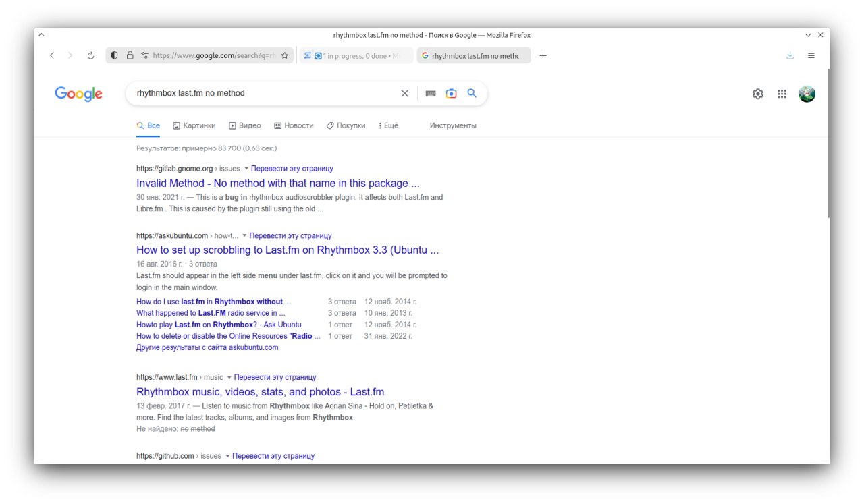Open 'Другие результаты с сайта askubuntu.com' link

pos(207,347)
